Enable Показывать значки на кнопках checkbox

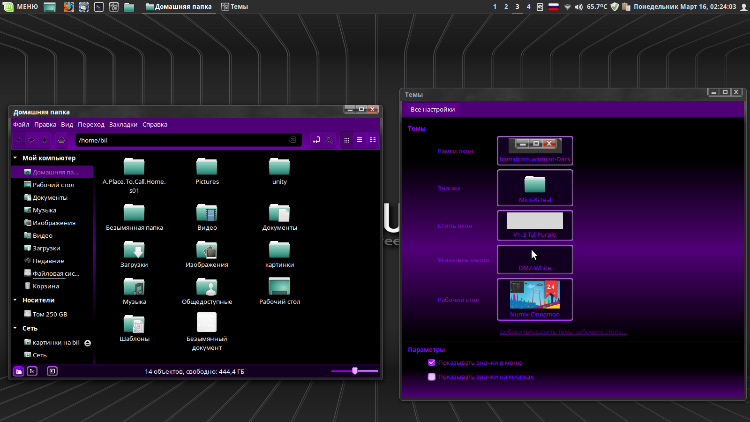coord(432,377)
